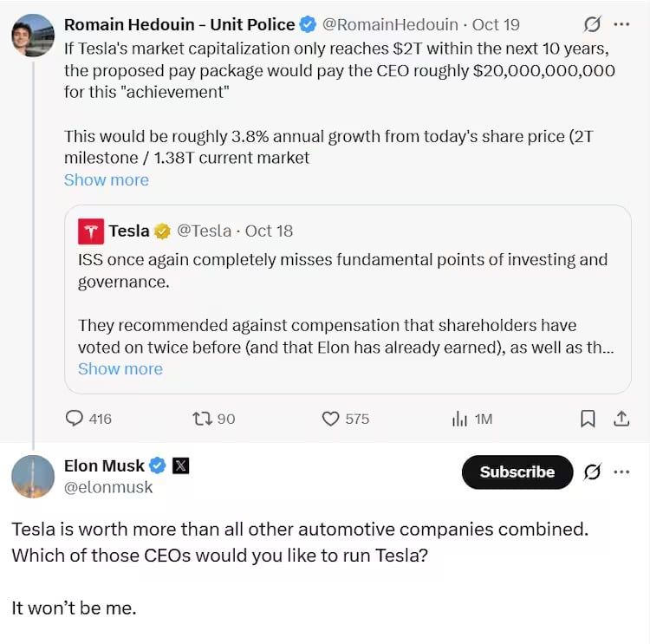Click the repost icon showing 90
This screenshot has width=650, height=644.
tap(201, 419)
